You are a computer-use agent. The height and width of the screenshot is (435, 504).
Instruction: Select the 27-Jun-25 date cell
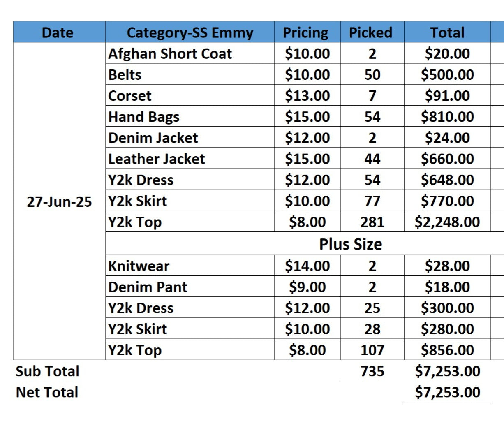(x=59, y=201)
